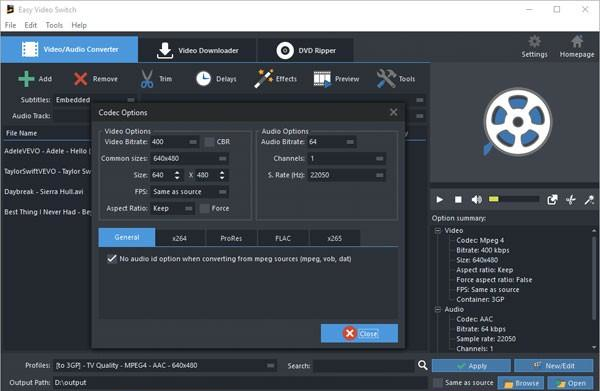Open the Delays clock tool
Image resolution: width=600 pixels, height=391 pixels.
click(216, 79)
